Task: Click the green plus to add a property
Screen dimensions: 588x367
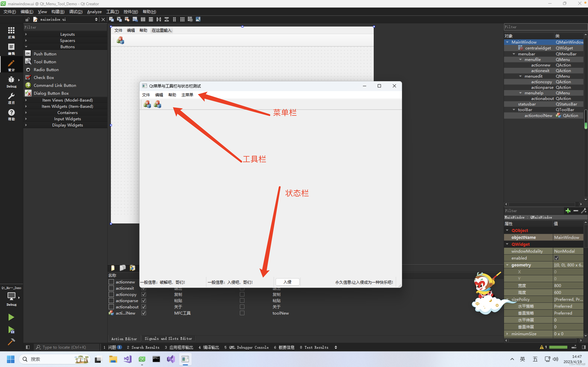Action: [568, 211]
